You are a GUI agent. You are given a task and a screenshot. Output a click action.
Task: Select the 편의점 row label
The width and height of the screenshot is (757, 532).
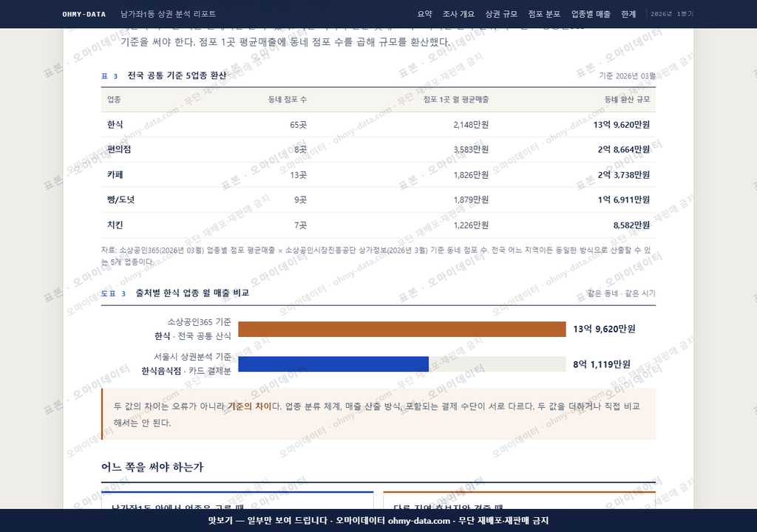(119, 149)
